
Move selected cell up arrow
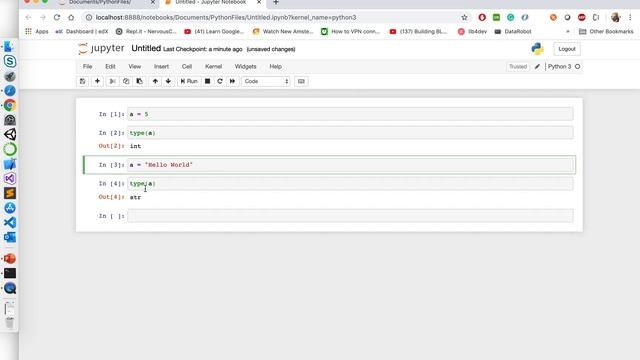pos(155,81)
